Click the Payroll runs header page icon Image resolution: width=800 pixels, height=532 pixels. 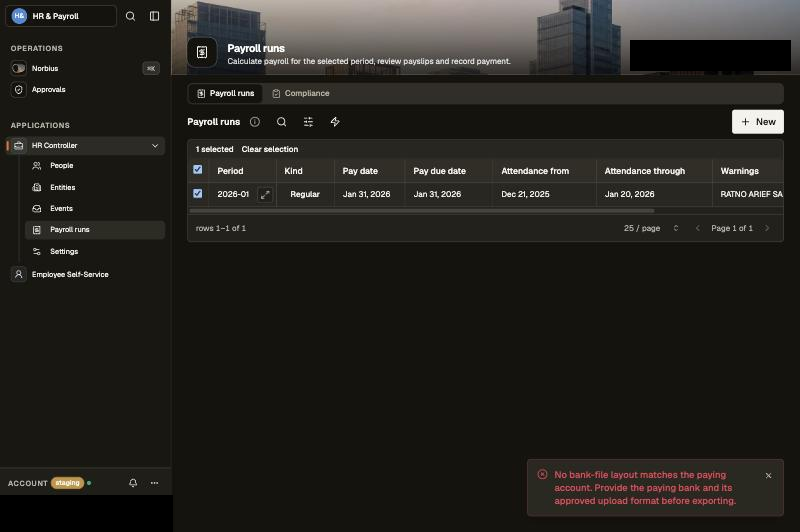[202, 53]
